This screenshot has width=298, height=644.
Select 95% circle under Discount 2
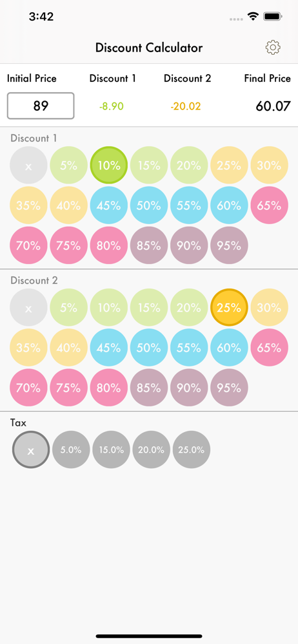229,387
